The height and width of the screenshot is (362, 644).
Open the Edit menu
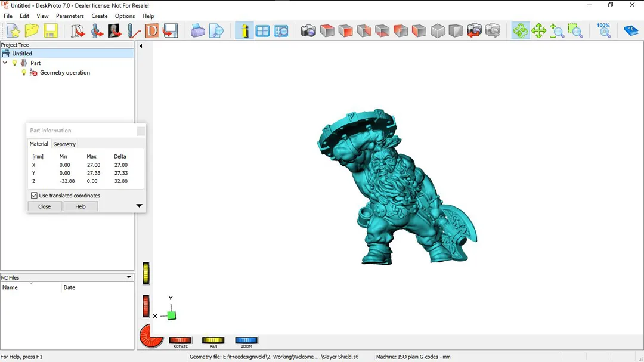24,16
